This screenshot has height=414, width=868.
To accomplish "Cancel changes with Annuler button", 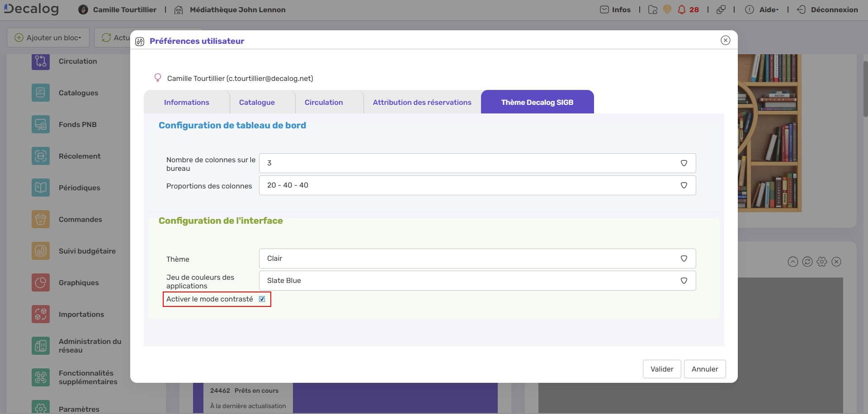I will pyautogui.click(x=704, y=369).
